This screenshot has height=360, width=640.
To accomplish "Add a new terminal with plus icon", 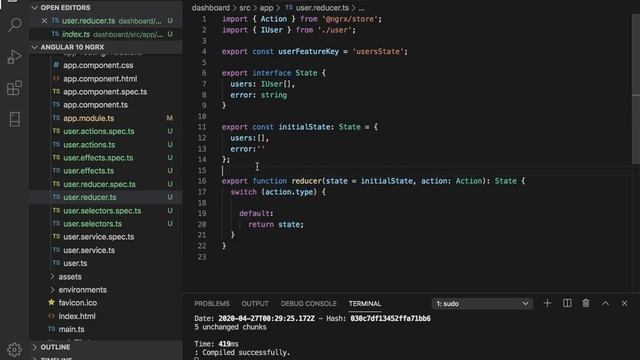I will (547, 303).
